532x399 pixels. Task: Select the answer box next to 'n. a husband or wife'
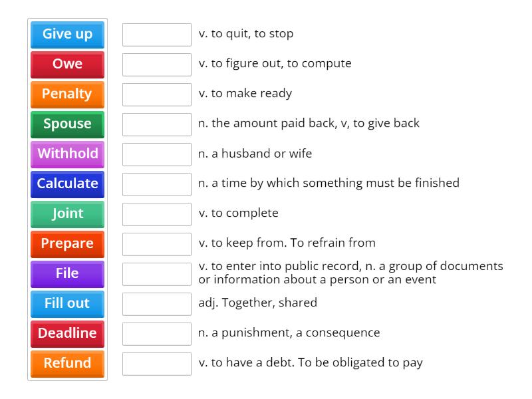[156, 154]
